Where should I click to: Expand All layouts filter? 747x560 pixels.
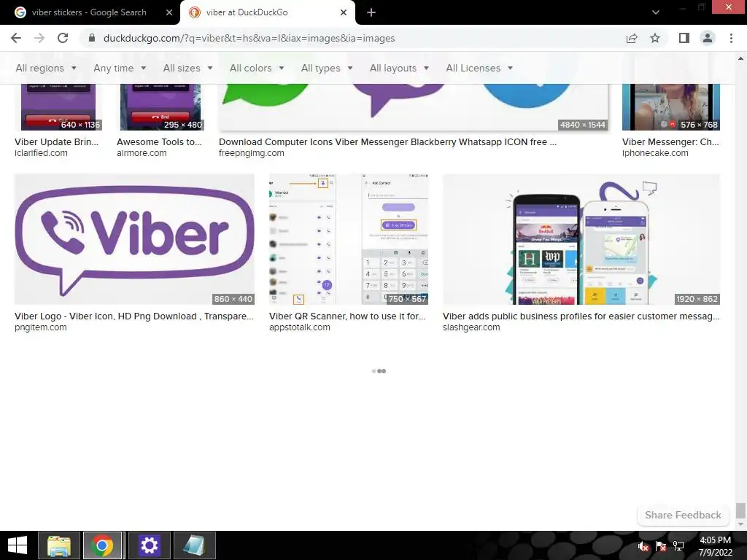(x=399, y=68)
